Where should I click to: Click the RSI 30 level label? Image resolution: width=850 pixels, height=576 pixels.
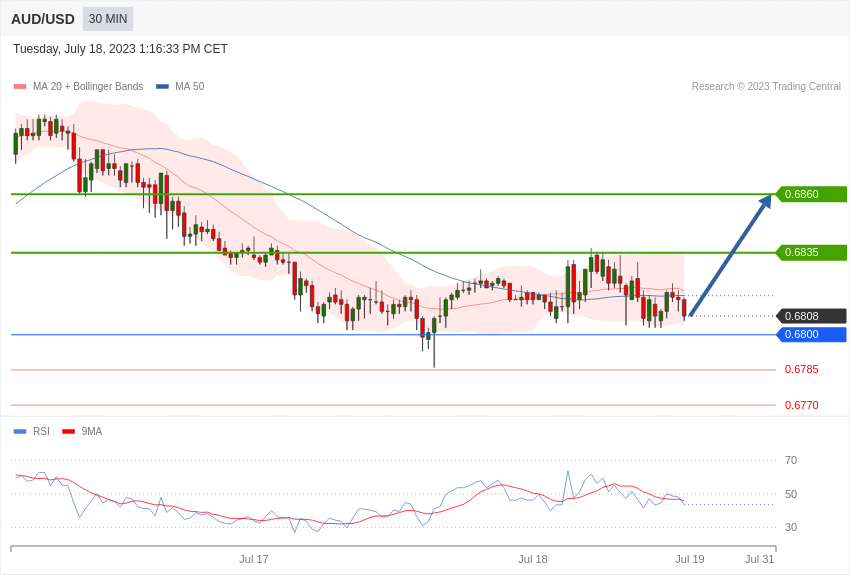click(791, 527)
